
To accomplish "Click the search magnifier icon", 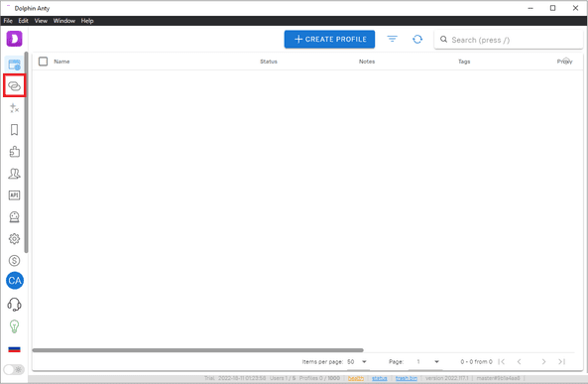I will [443, 40].
